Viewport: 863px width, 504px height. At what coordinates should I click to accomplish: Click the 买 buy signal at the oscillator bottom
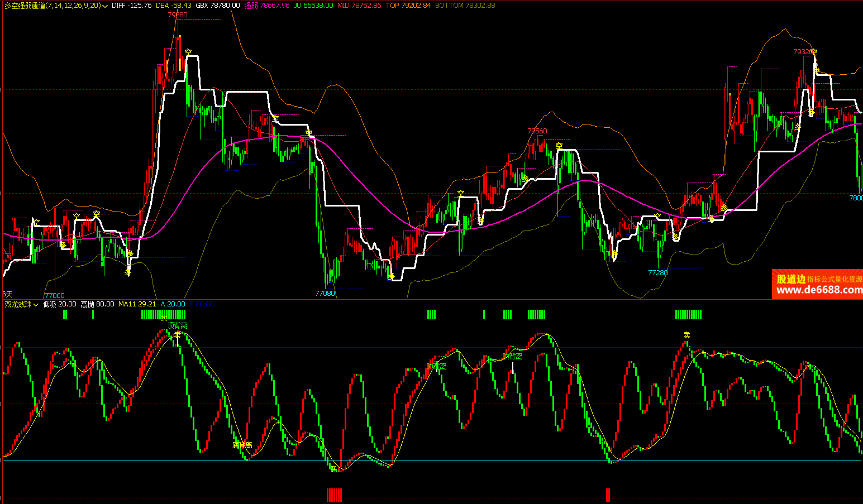click(334, 469)
